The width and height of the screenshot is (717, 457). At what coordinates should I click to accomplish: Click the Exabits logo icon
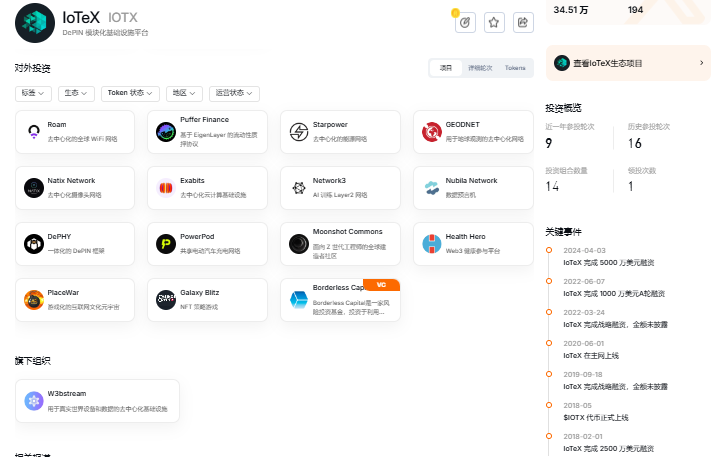[166, 188]
